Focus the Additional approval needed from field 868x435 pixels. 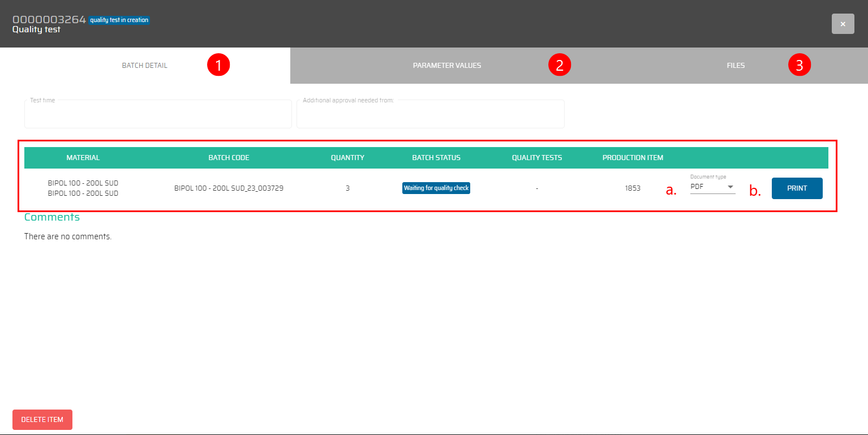430,115
